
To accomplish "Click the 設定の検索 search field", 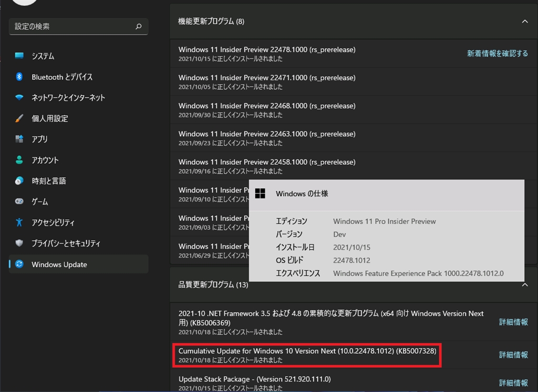I will tap(79, 26).
